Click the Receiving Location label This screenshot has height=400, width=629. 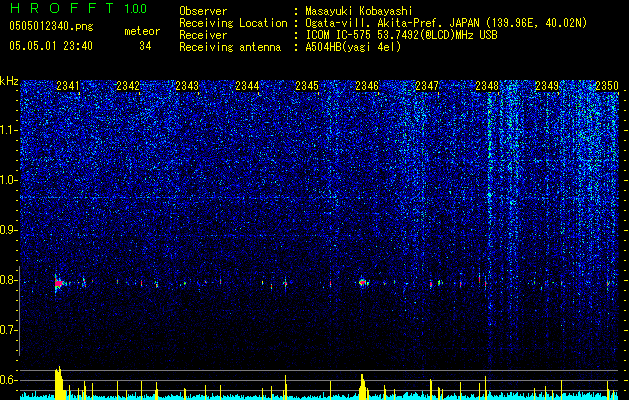coord(233,23)
